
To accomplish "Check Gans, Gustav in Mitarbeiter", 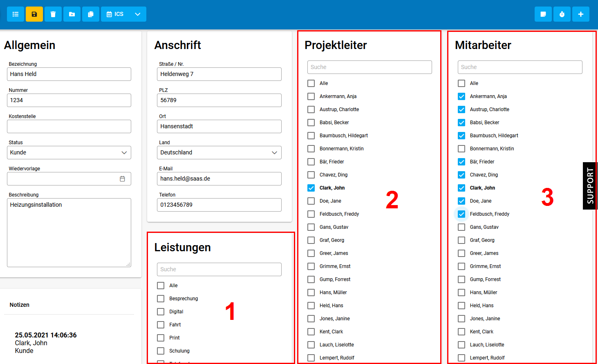I will [x=461, y=227].
